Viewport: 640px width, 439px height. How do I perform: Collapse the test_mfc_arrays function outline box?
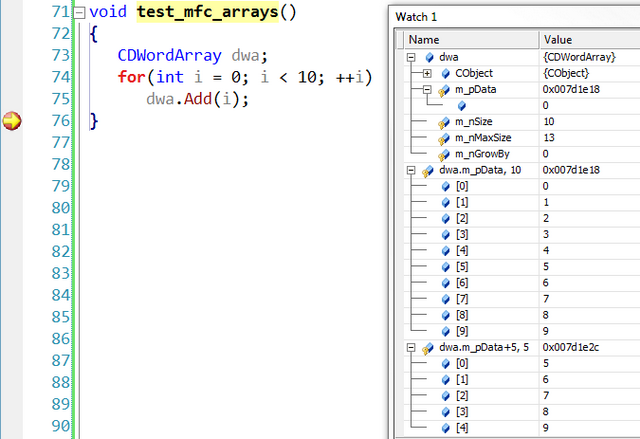point(79,13)
